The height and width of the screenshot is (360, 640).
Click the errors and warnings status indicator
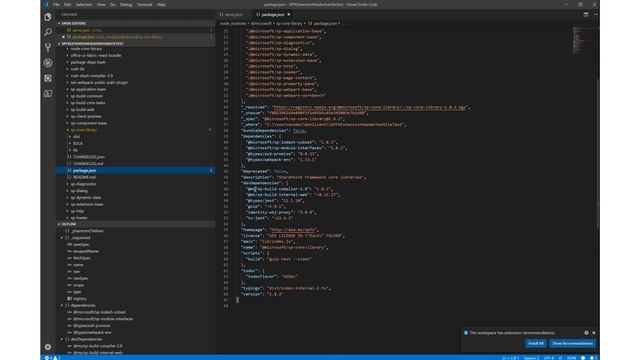pyautogui.click(x=52, y=358)
